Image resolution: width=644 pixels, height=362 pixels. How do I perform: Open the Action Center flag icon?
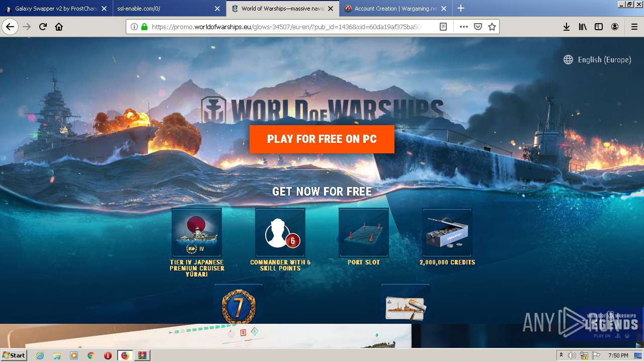[x=595, y=355]
